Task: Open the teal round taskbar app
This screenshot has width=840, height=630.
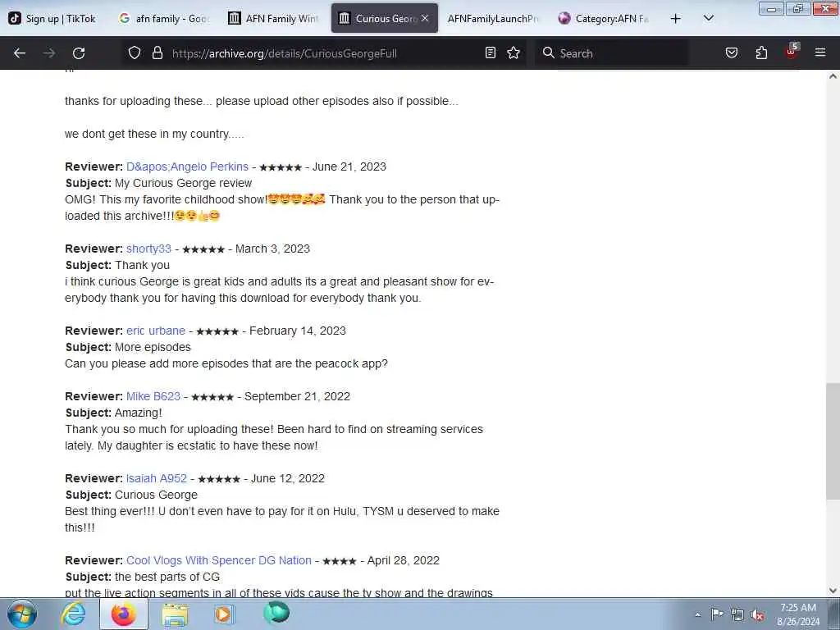Action: coord(276,613)
